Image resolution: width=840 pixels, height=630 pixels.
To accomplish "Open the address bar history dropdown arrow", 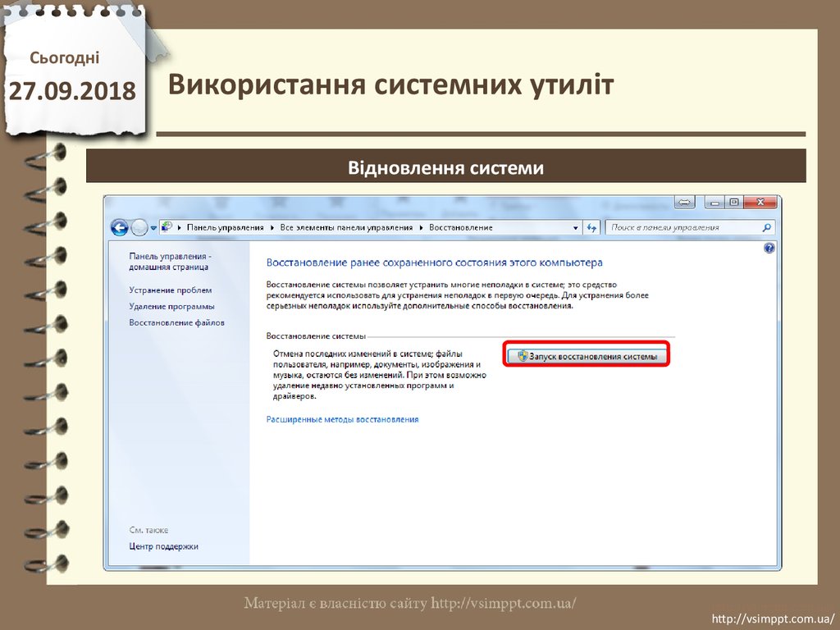I will tap(574, 227).
